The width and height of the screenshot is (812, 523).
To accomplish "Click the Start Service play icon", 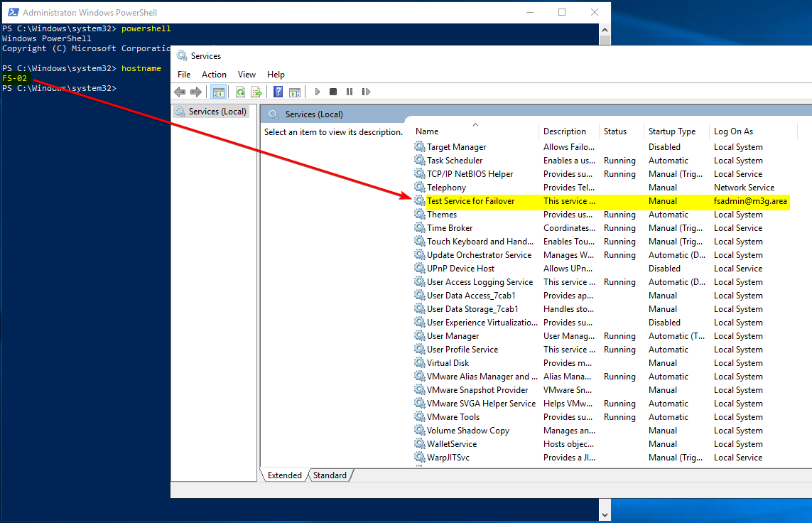I will [x=318, y=92].
